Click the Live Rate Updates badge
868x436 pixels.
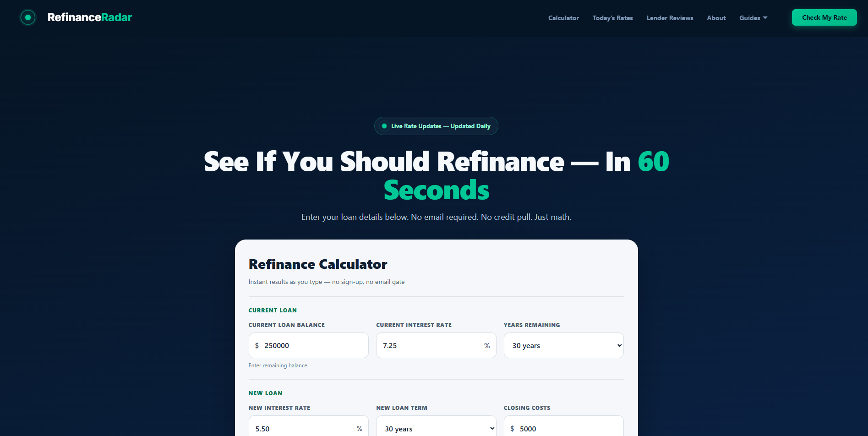pyautogui.click(x=436, y=126)
